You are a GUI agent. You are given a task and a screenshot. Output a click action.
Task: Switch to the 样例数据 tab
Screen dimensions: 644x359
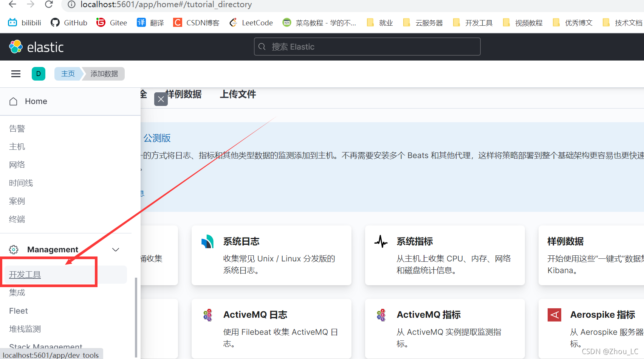tap(183, 94)
